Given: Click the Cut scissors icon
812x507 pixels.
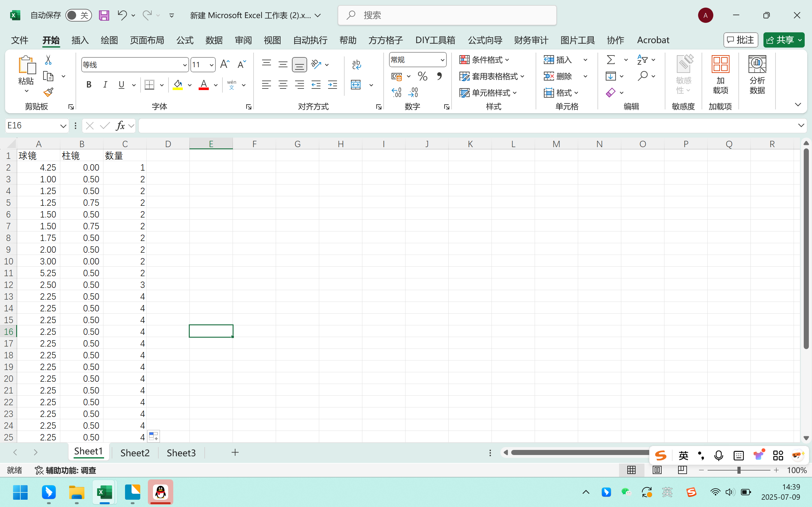Looking at the screenshot, I should pyautogui.click(x=48, y=60).
